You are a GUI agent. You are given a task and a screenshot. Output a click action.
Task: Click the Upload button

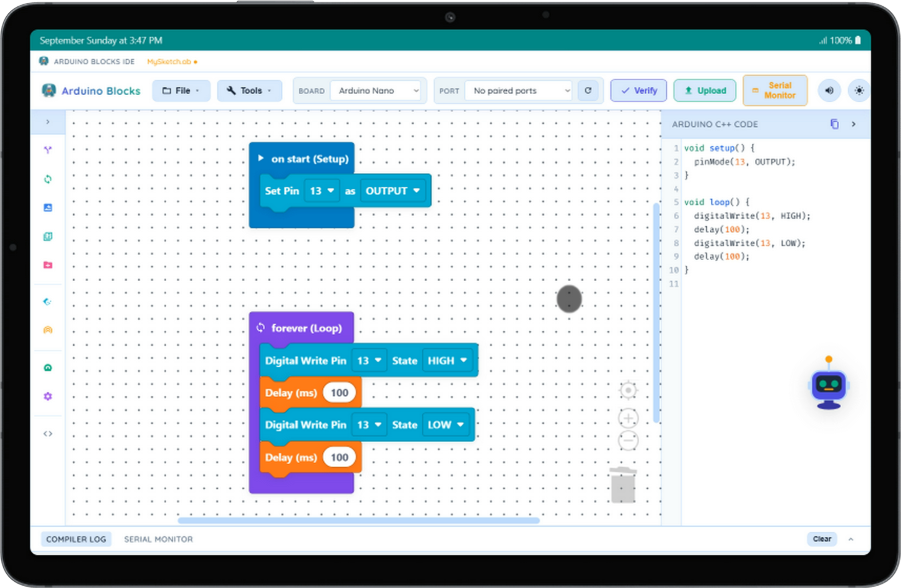pos(705,91)
